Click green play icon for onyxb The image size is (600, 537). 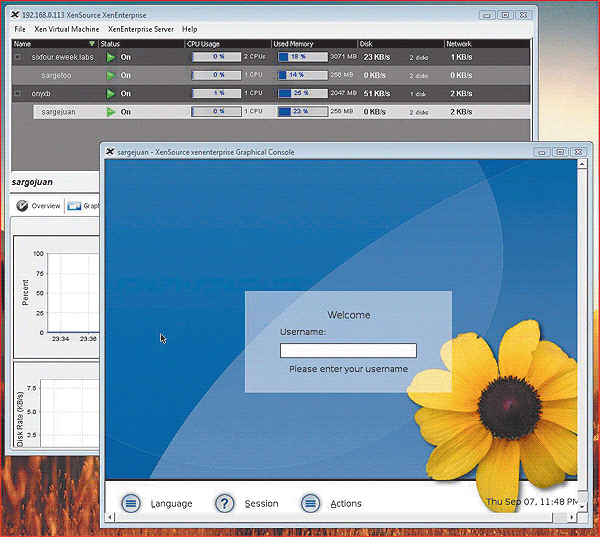click(x=111, y=93)
